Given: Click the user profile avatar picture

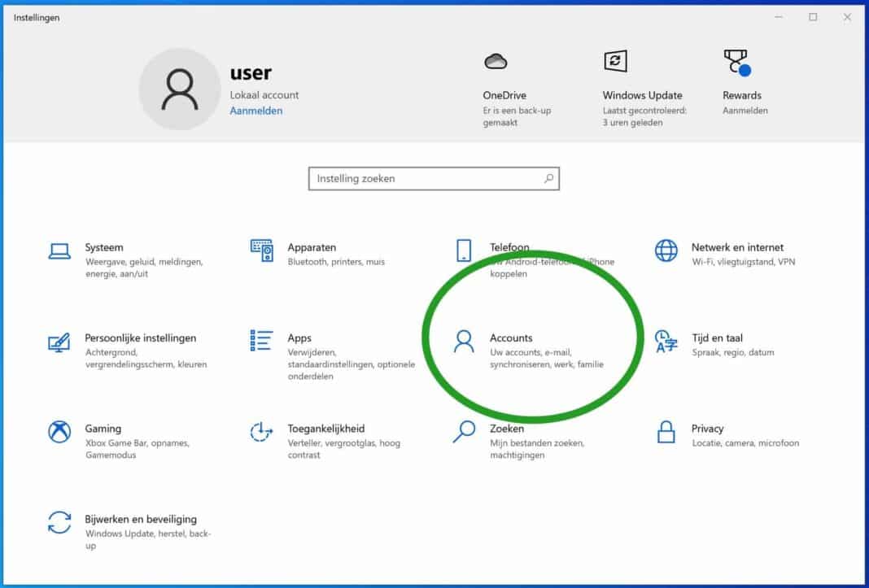Looking at the screenshot, I should pos(179,89).
